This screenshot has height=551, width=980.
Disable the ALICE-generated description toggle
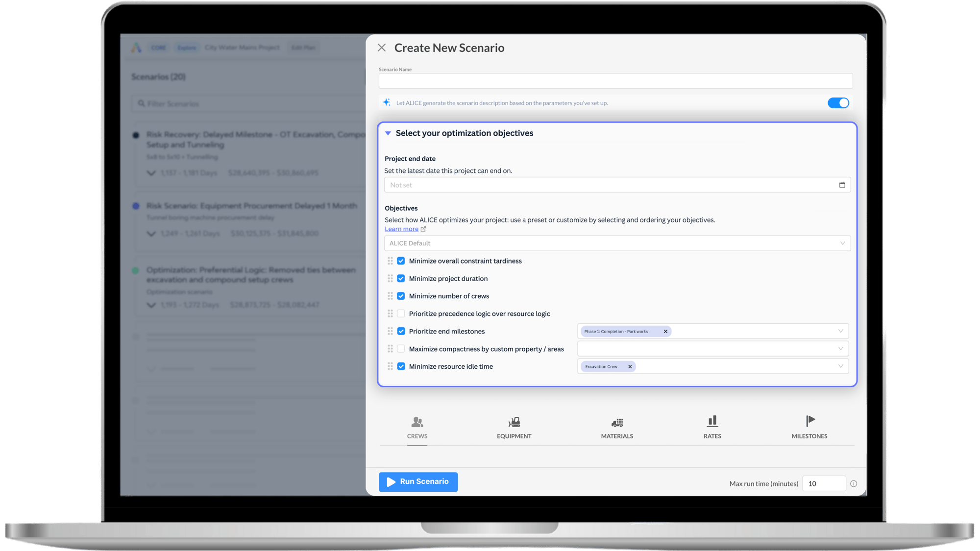(838, 103)
